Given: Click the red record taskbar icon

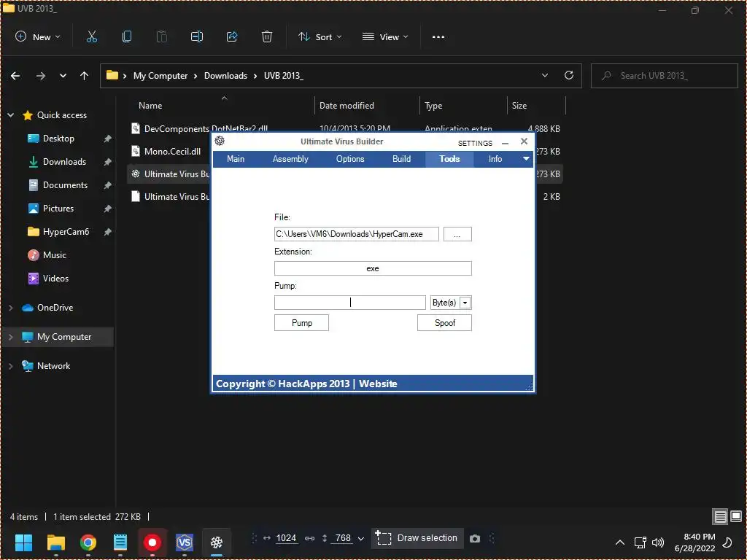Looking at the screenshot, I should tap(152, 542).
